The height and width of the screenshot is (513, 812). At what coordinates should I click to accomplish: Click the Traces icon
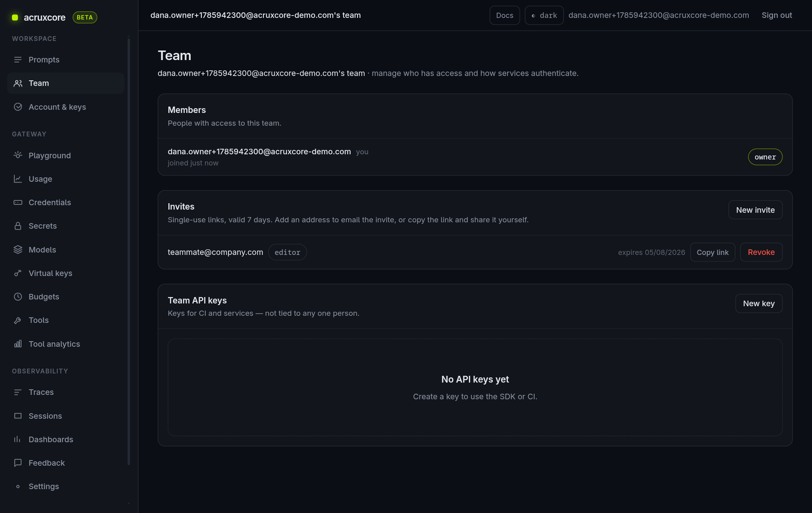click(18, 392)
